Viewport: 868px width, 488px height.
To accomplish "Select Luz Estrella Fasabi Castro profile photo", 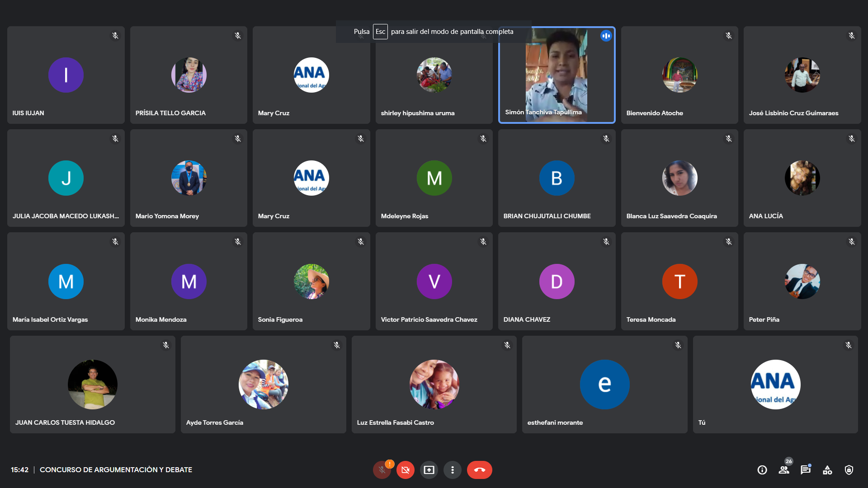I will click(434, 385).
